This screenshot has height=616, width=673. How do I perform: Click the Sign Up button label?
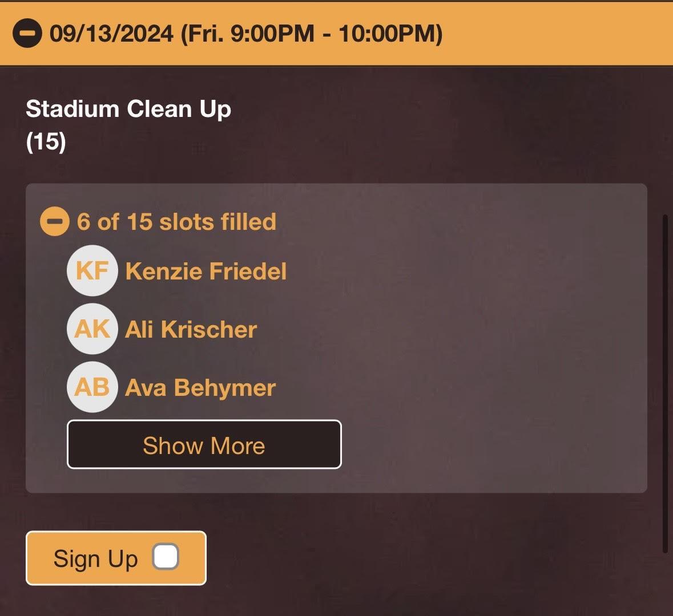[95, 558]
